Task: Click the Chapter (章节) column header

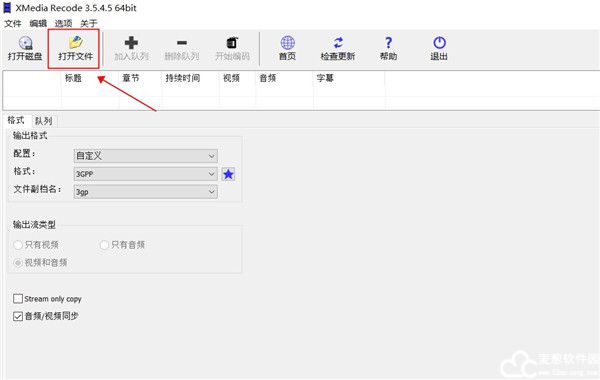Action: point(140,78)
